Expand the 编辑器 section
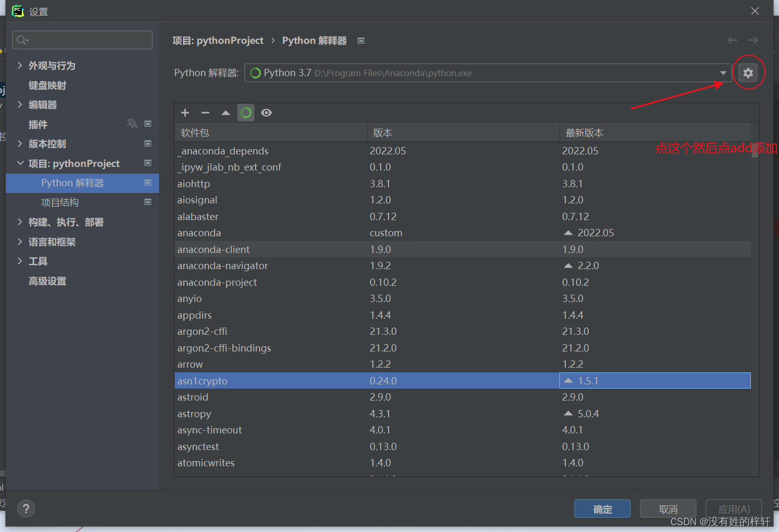779x532 pixels. click(20, 104)
